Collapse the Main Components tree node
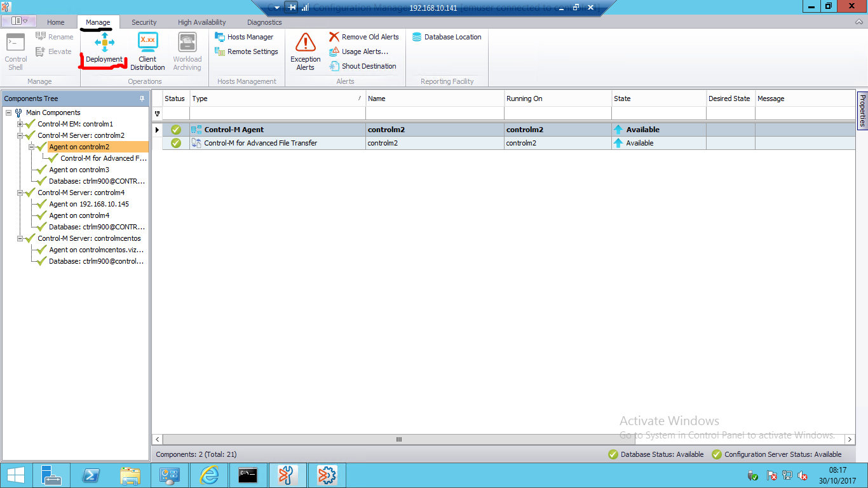 pos(8,112)
